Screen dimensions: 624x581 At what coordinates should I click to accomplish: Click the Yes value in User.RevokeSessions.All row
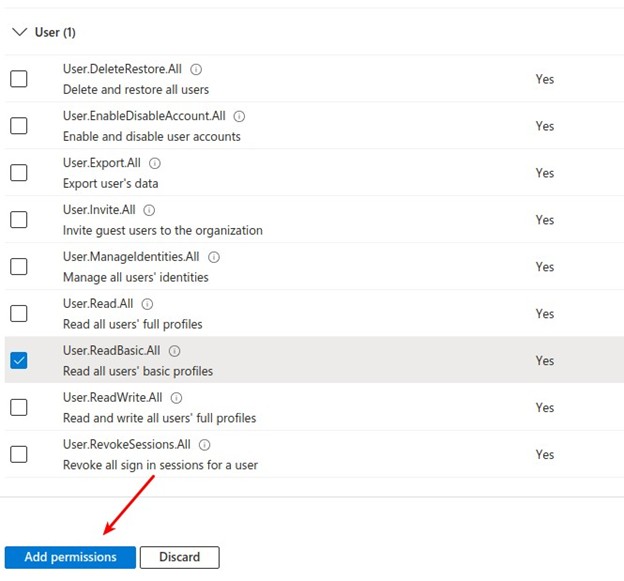click(544, 455)
